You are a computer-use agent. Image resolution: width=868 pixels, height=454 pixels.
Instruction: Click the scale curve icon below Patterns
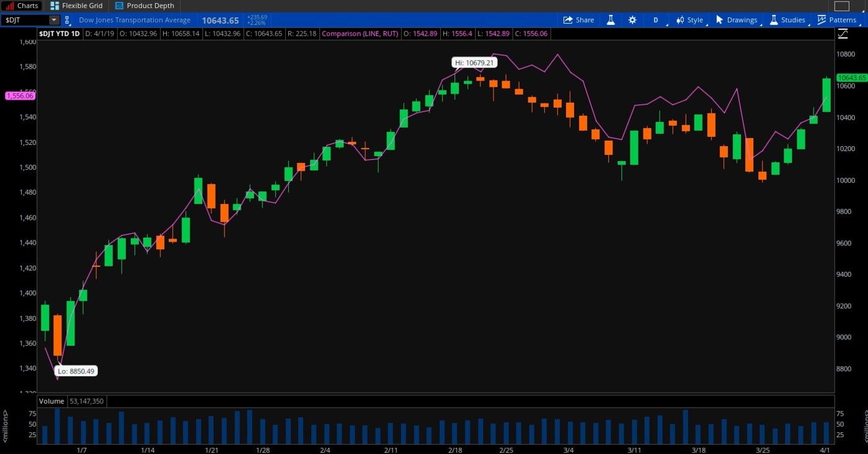pos(842,33)
